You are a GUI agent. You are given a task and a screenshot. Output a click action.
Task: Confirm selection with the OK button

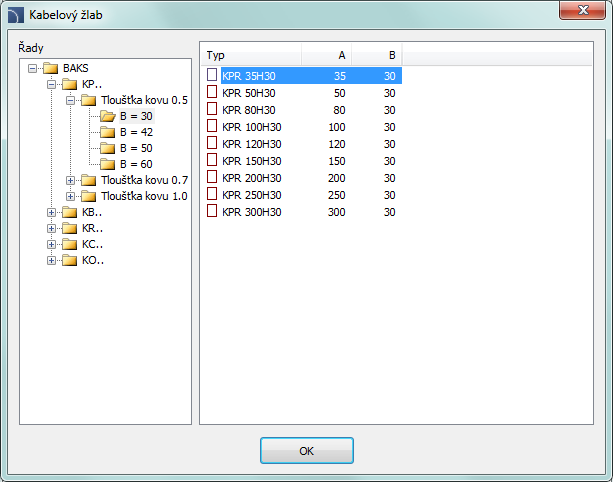pyautogui.click(x=307, y=451)
